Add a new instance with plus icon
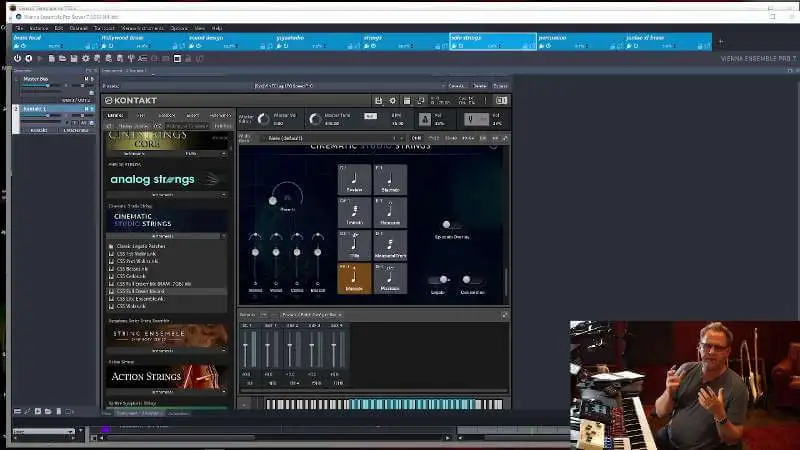800x450 pixels. 721,42
